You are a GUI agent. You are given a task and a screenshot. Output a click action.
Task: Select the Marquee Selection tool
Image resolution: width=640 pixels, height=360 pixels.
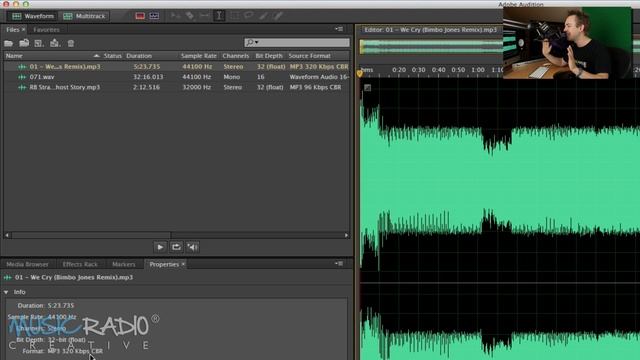click(x=234, y=16)
